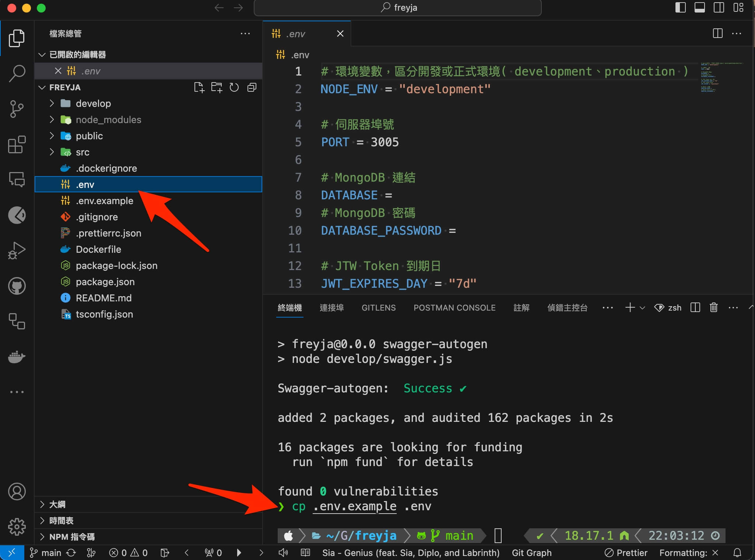Click the New Folder icon in FREYJA header

[x=217, y=87]
